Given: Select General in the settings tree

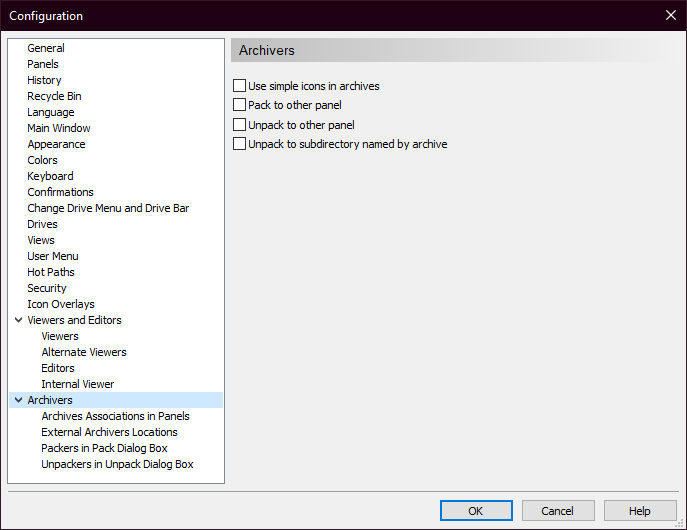Looking at the screenshot, I should click(x=46, y=48).
